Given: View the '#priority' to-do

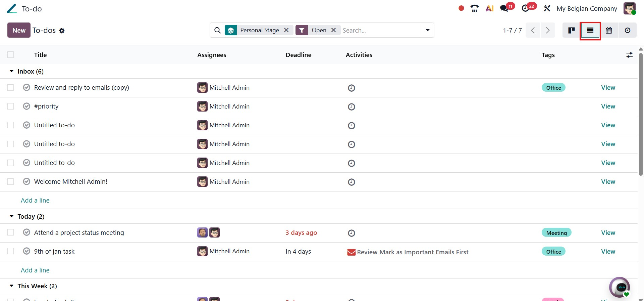Looking at the screenshot, I should pyautogui.click(x=608, y=106).
